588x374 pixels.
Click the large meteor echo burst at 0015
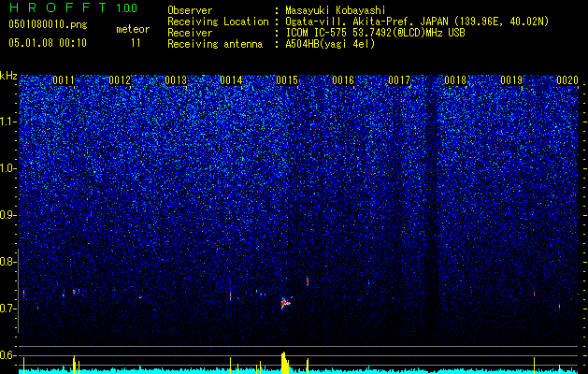coord(286,302)
